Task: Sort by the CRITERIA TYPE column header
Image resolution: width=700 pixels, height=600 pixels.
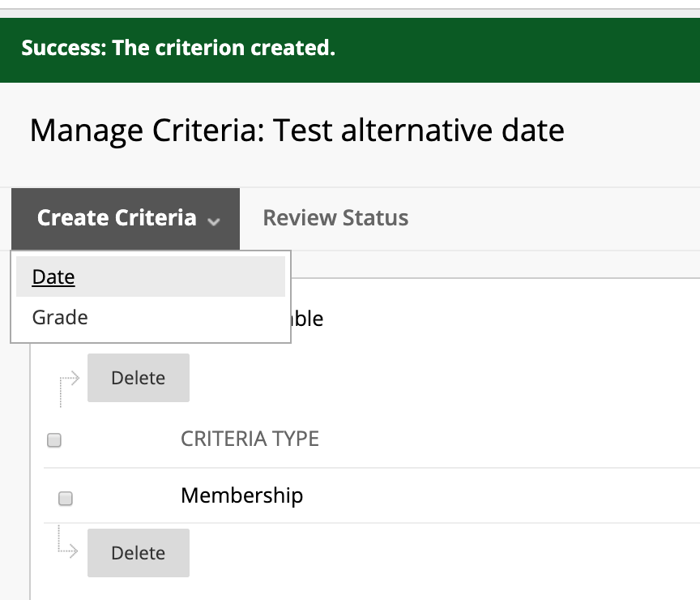Action: tap(250, 439)
